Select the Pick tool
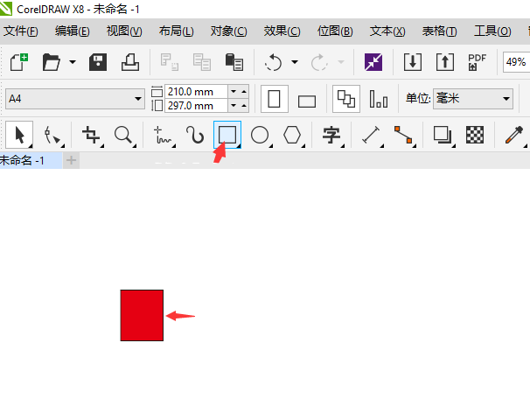Viewport: 530px width, 420px height. click(19, 135)
